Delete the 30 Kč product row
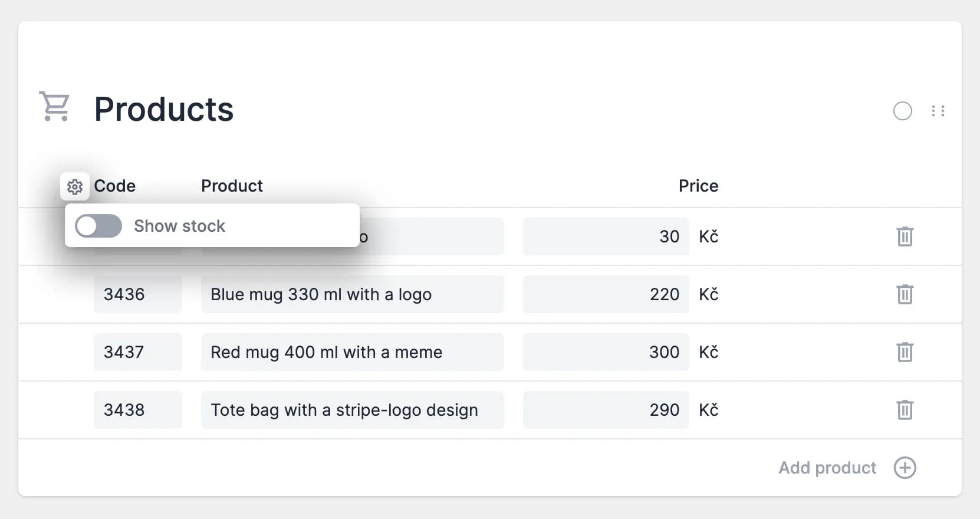980x519 pixels. [905, 236]
